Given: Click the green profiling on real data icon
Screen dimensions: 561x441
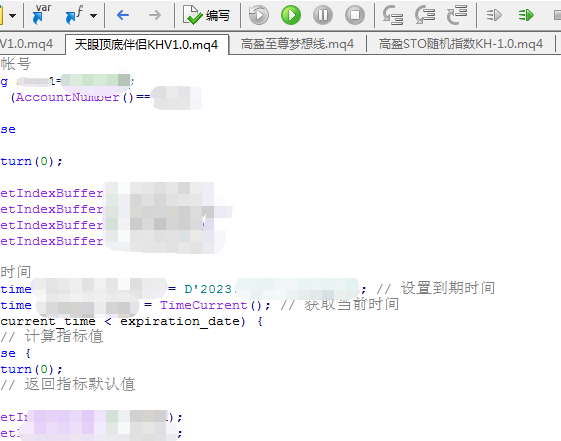Looking at the screenshot, I should tap(526, 15).
